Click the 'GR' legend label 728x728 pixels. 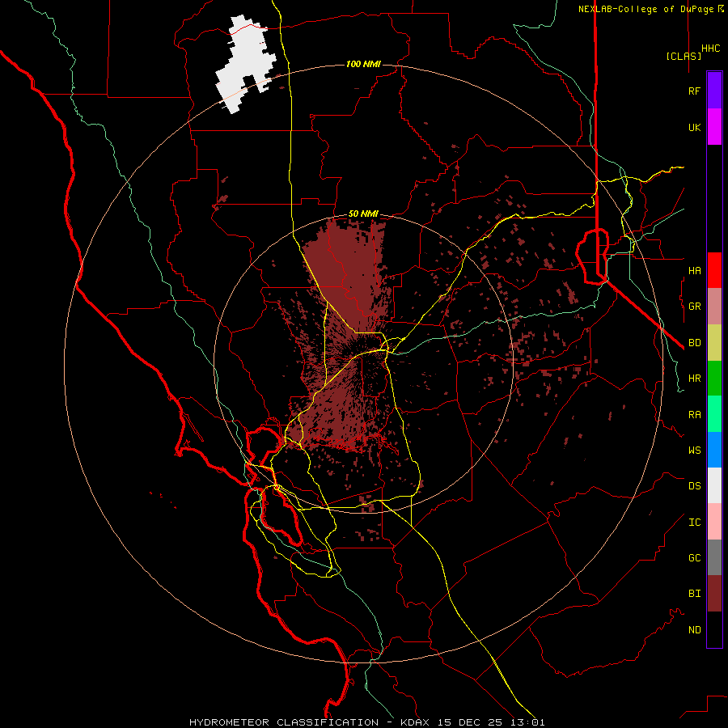(x=694, y=307)
